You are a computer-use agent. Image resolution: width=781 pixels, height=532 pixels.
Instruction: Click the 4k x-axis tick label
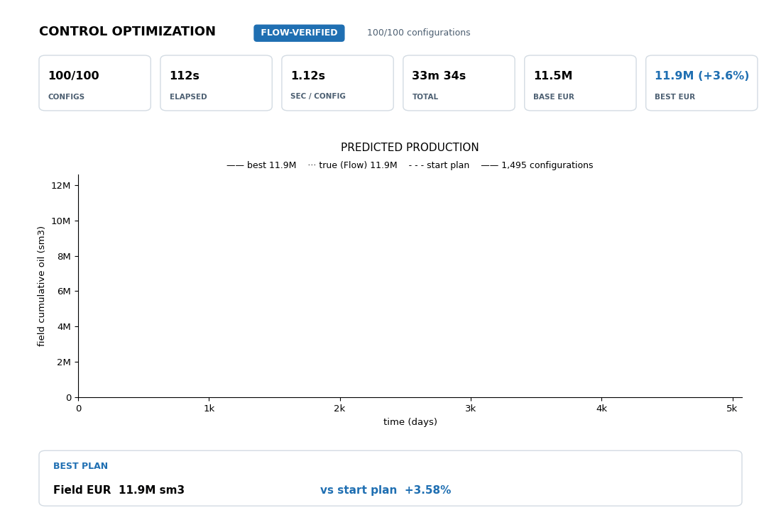click(601, 409)
